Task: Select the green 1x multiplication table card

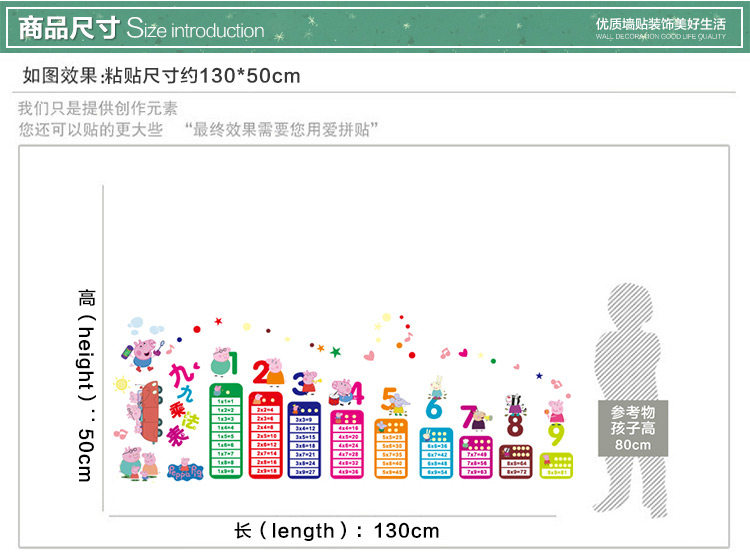Action: [226, 430]
